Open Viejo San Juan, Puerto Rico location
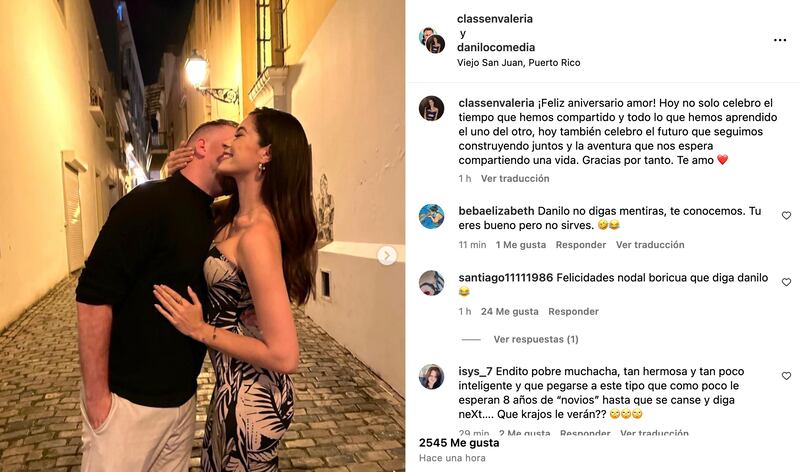This screenshot has height=472, width=800. [518, 63]
